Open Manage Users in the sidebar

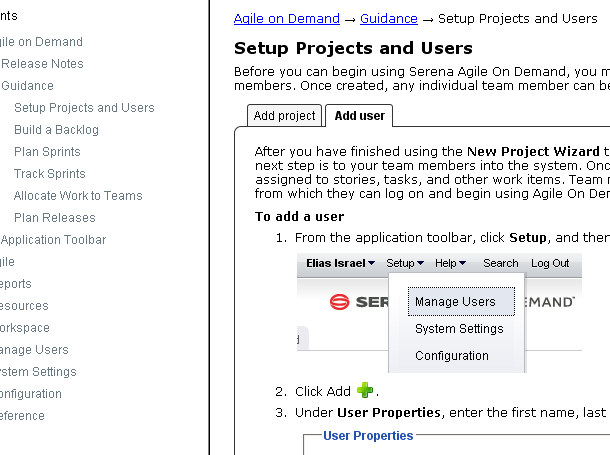click(34, 350)
